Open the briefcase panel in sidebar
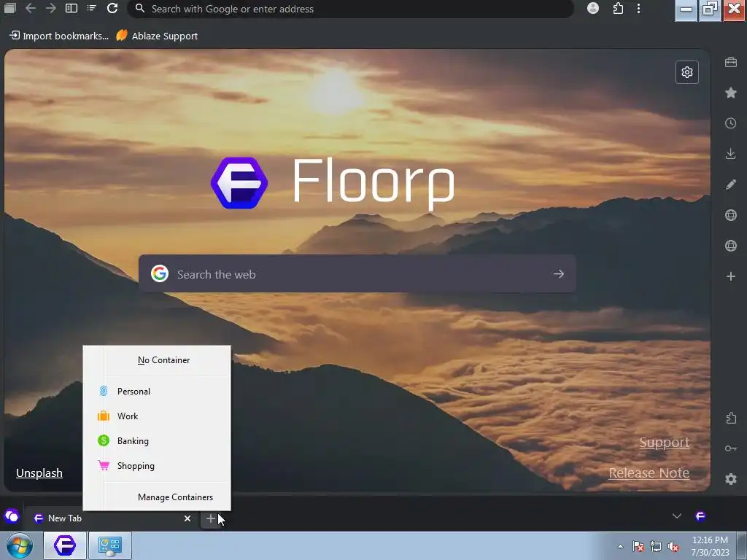 731,62
